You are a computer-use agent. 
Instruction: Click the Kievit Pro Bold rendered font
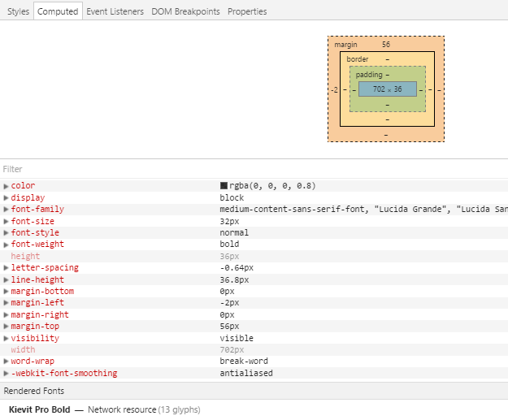click(39, 409)
